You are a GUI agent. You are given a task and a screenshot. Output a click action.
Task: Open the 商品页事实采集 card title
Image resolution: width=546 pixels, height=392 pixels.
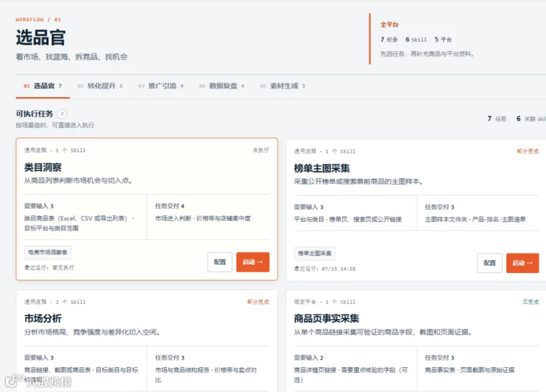tap(326, 319)
